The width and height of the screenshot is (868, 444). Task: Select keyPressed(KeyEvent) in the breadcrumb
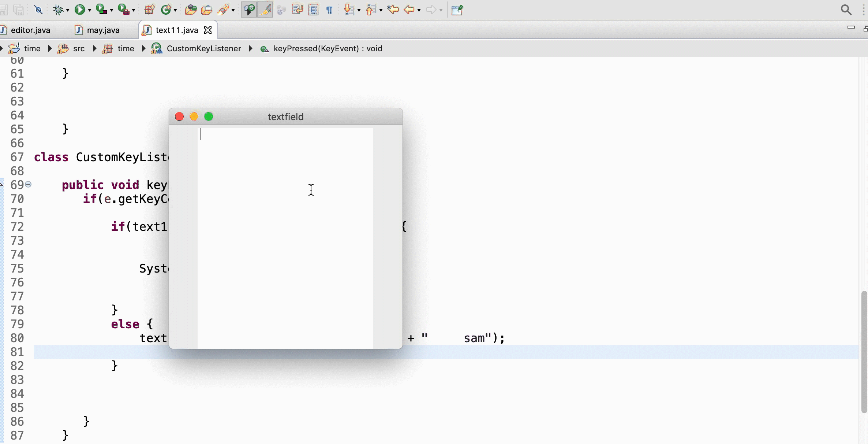tap(328, 48)
